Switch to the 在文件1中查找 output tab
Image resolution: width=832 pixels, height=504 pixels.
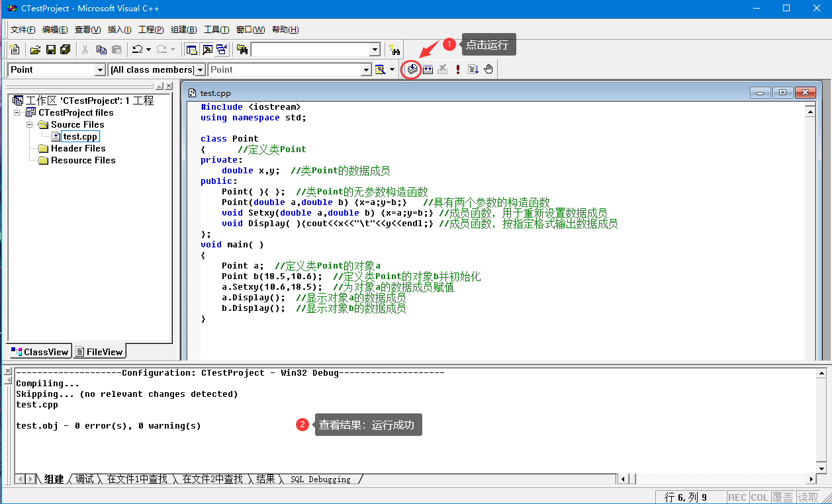[x=137, y=479]
